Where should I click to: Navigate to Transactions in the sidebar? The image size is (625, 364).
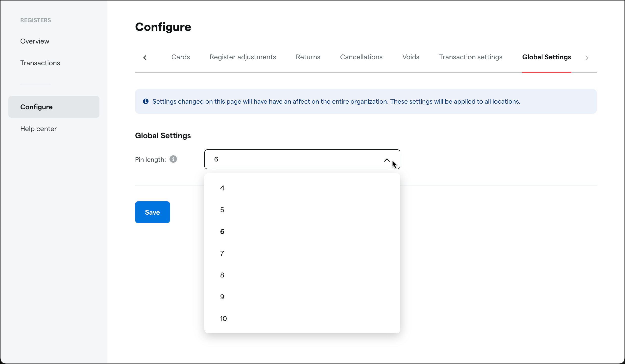coord(40,63)
